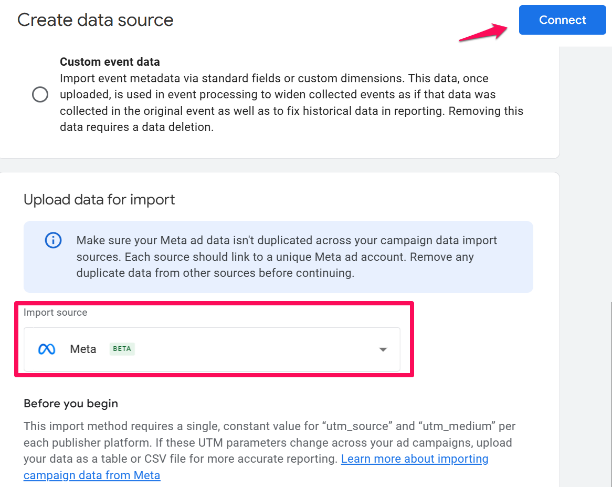Click the Meta text in Import source
612x487 pixels.
coord(83,349)
